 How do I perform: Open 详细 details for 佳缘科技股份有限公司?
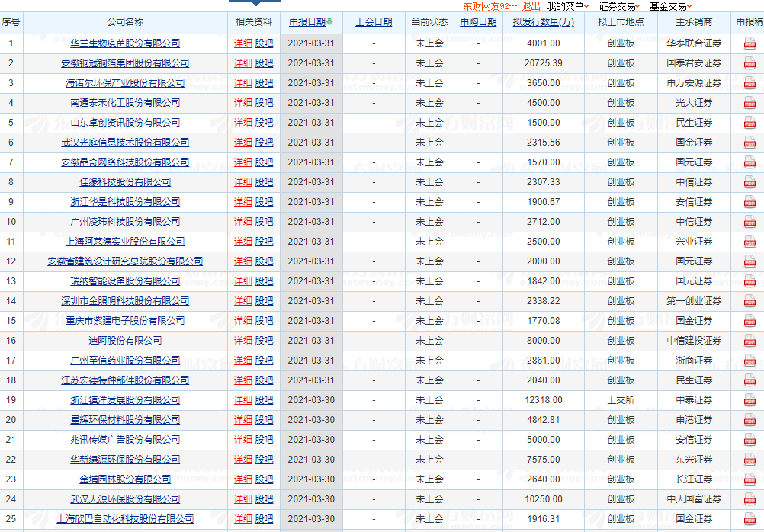click(243, 182)
